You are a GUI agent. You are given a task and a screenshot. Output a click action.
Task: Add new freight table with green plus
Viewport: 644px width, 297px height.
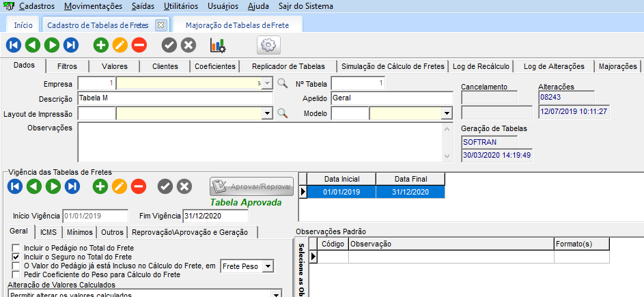pyautogui.click(x=101, y=45)
